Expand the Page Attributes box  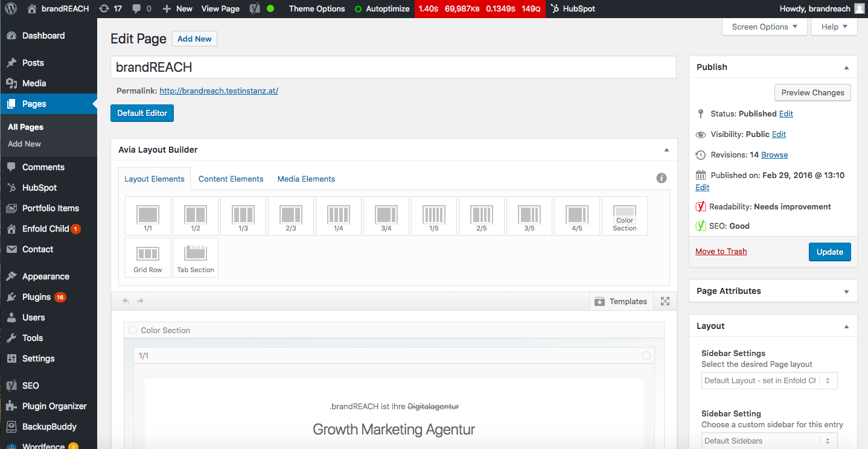tap(846, 291)
